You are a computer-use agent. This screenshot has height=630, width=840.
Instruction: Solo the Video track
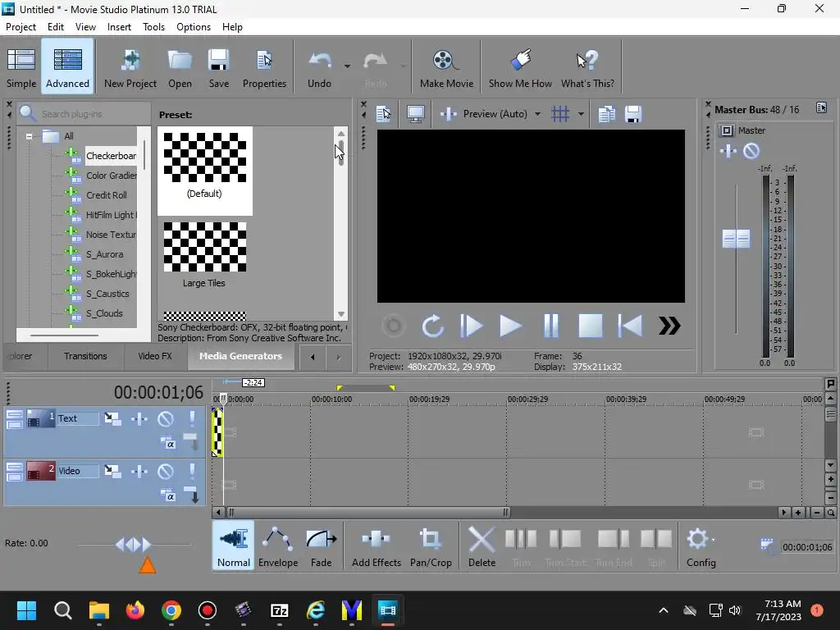[x=192, y=471]
